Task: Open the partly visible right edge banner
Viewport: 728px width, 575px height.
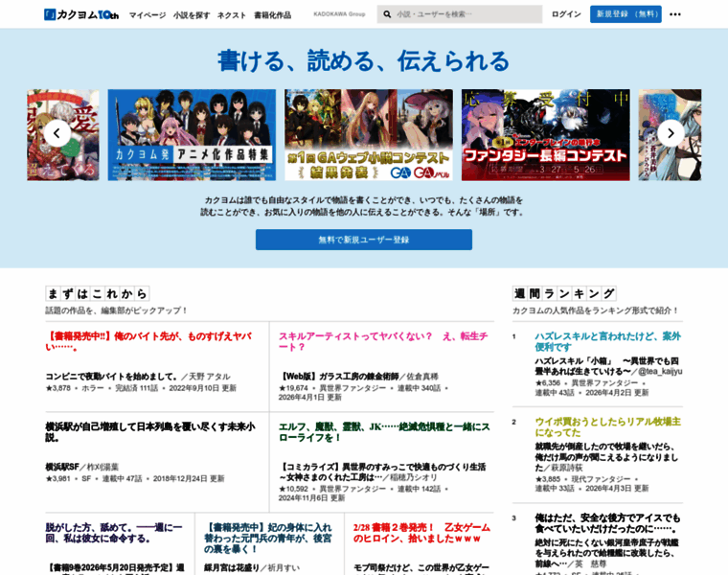Action: 670,135
